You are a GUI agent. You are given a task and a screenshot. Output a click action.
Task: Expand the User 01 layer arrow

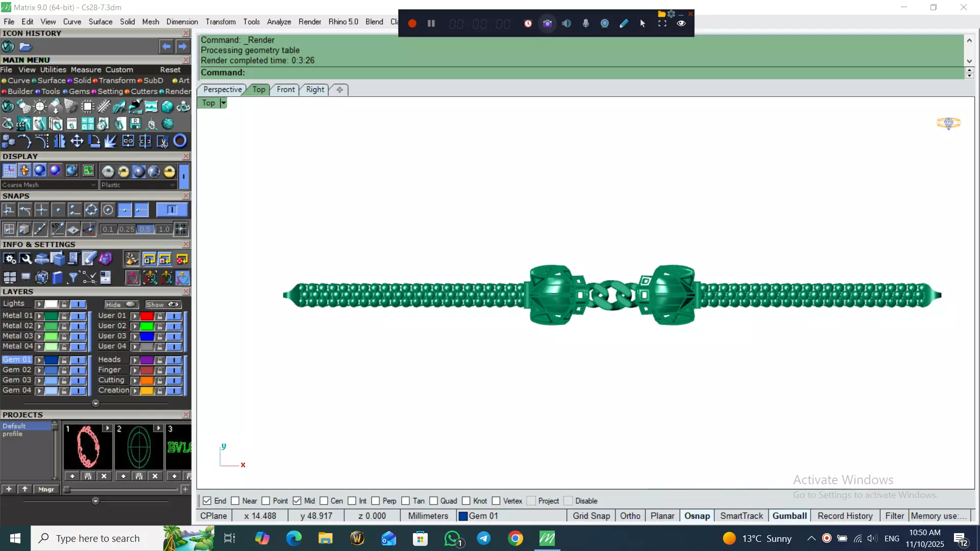pos(135,316)
